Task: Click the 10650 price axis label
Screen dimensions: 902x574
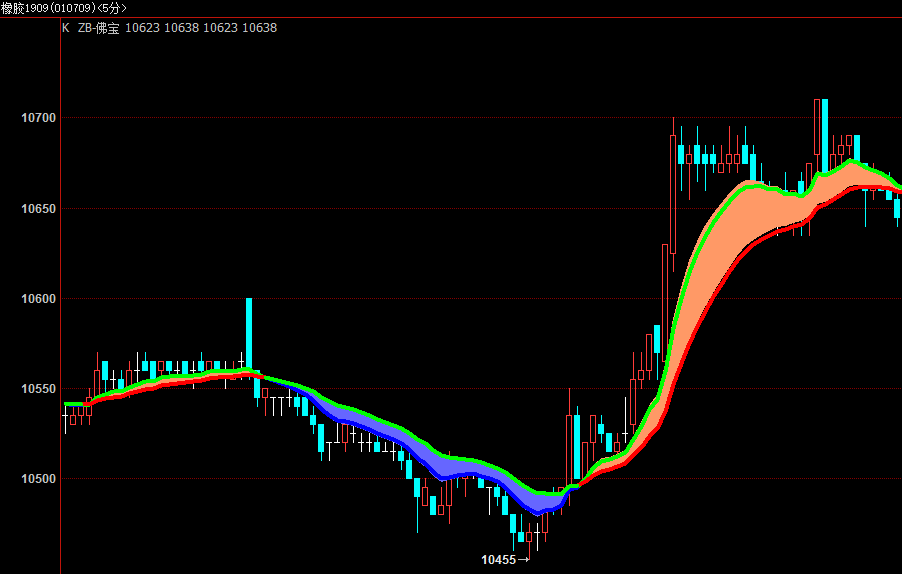Action: click(x=39, y=209)
